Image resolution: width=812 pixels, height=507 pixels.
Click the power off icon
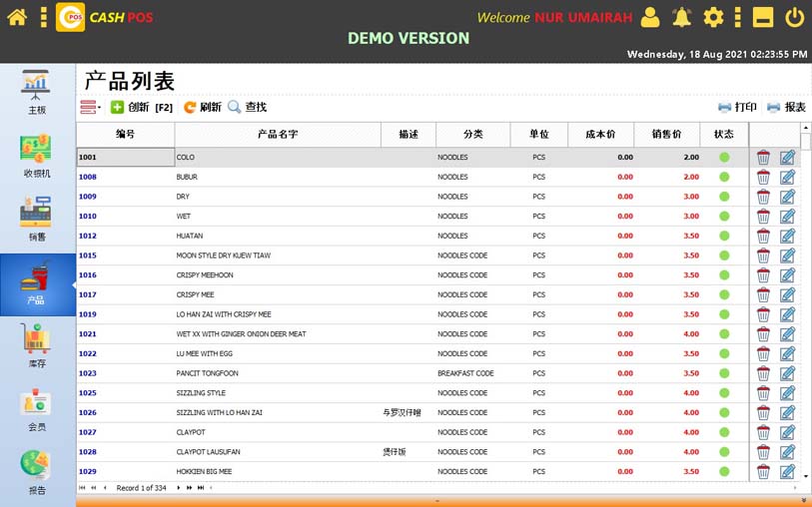point(794,17)
